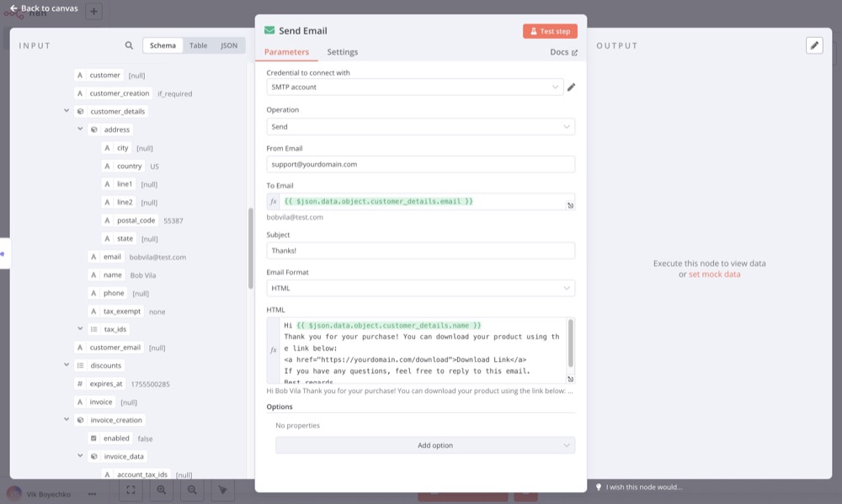This screenshot has width=842, height=504.
Task: Open the Operation dropdown showing Send
Action: [420, 127]
